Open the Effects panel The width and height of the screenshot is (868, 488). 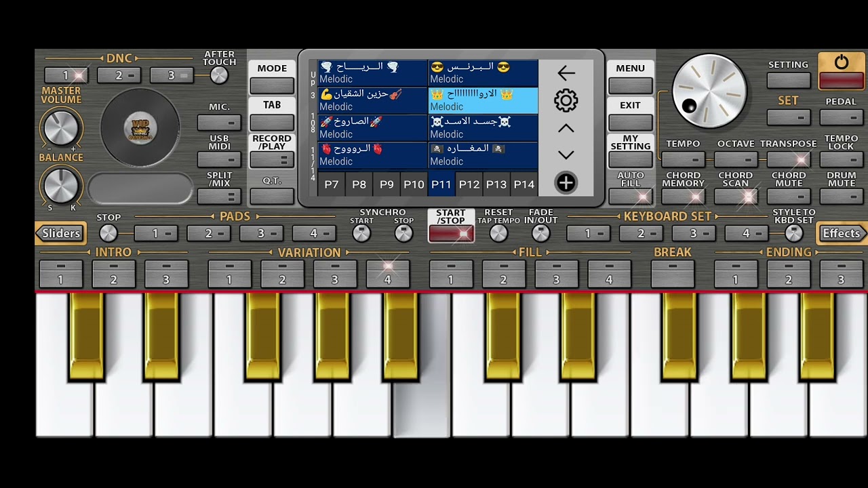click(x=841, y=233)
